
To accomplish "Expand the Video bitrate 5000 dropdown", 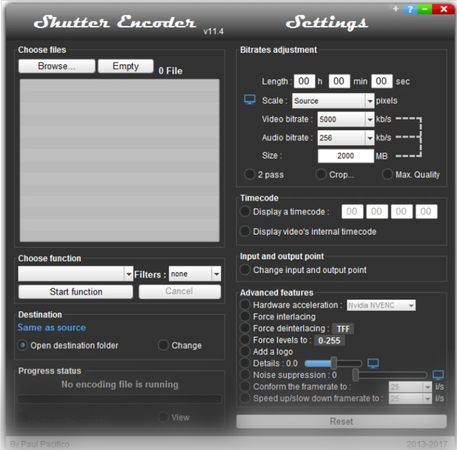I will tap(346, 119).
